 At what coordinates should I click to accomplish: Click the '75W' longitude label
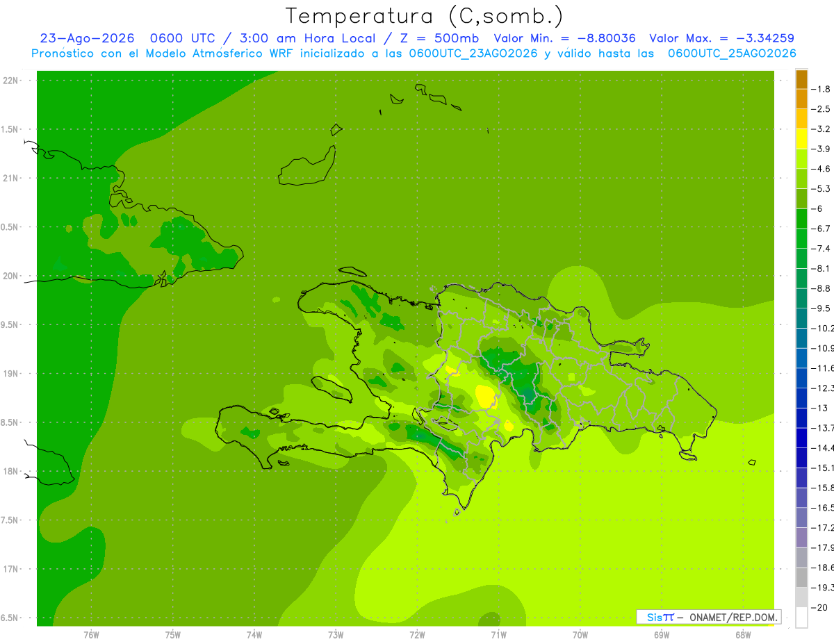[172, 634]
